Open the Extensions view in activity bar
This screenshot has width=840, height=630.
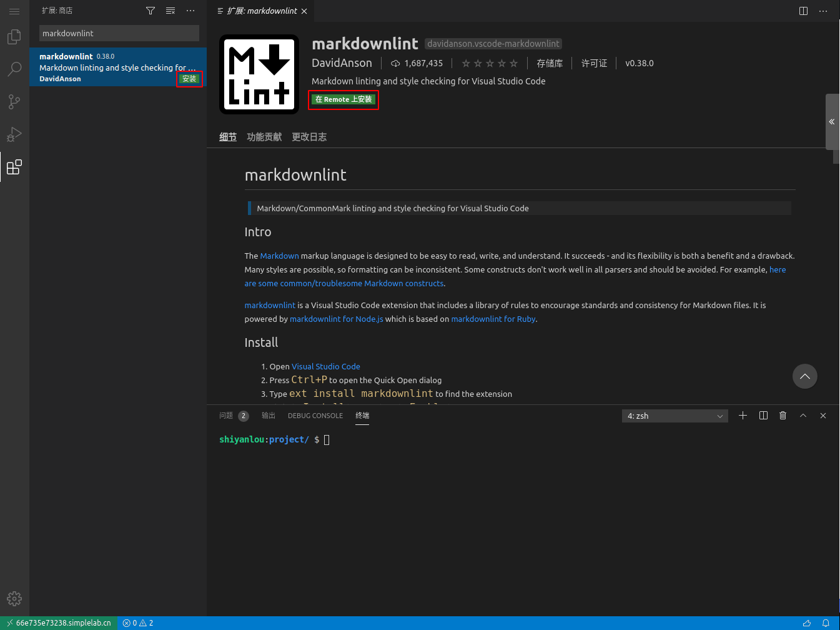14,167
